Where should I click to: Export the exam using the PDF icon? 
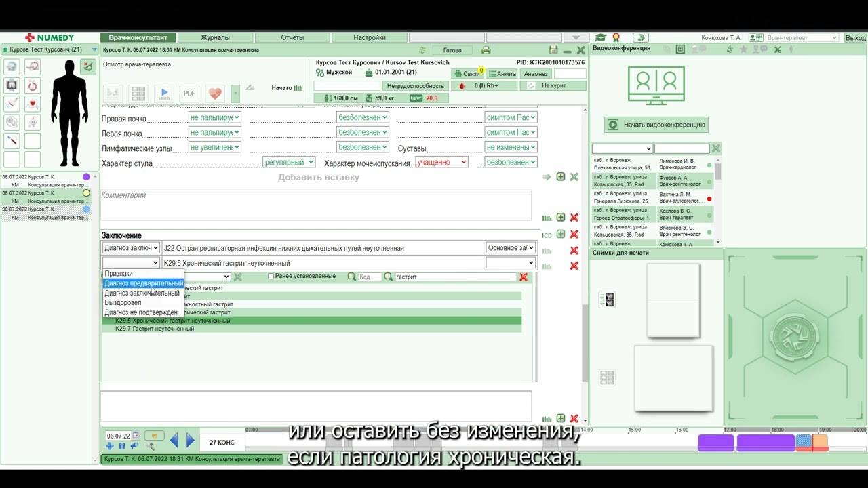189,94
